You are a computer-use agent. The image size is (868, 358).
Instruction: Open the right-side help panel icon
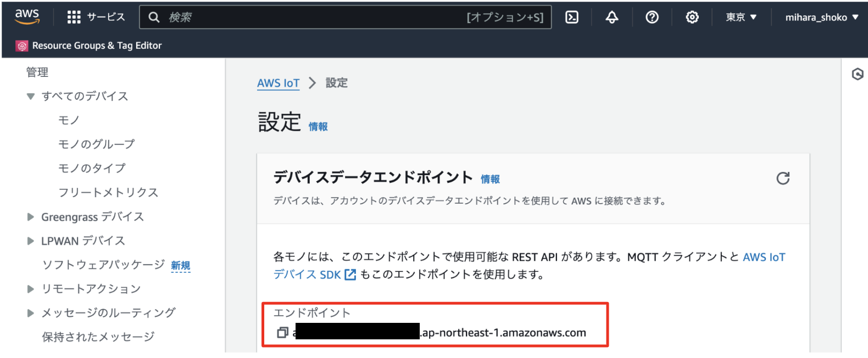click(858, 74)
